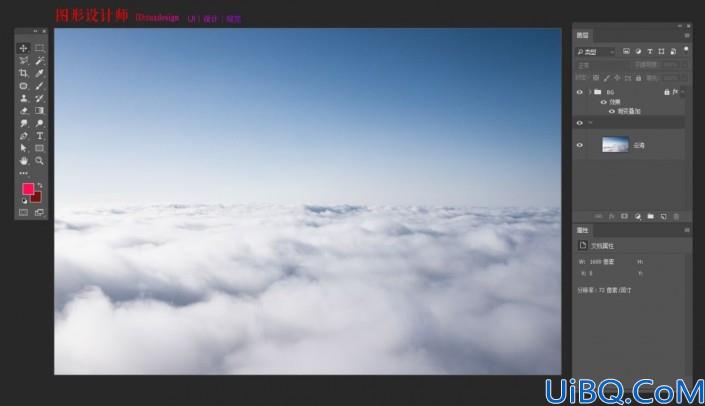The image size is (705, 406).
Task: Select the Smudge tool
Action: 23,123
